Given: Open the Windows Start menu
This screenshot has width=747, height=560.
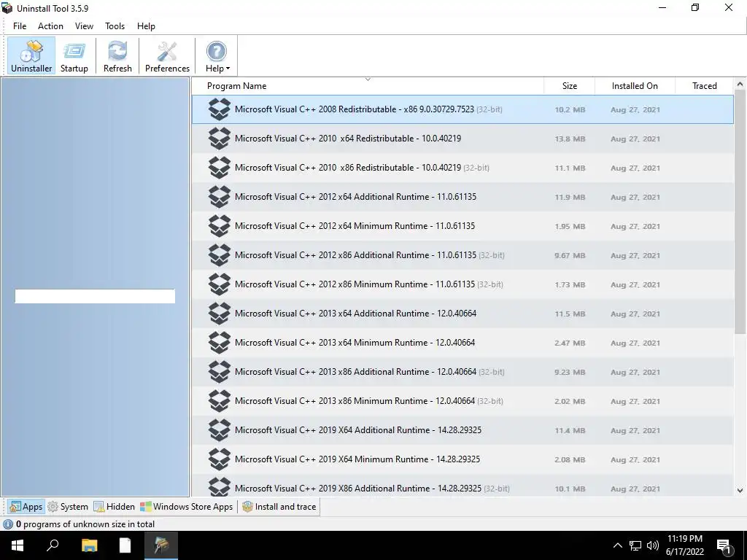Looking at the screenshot, I should (x=18, y=545).
